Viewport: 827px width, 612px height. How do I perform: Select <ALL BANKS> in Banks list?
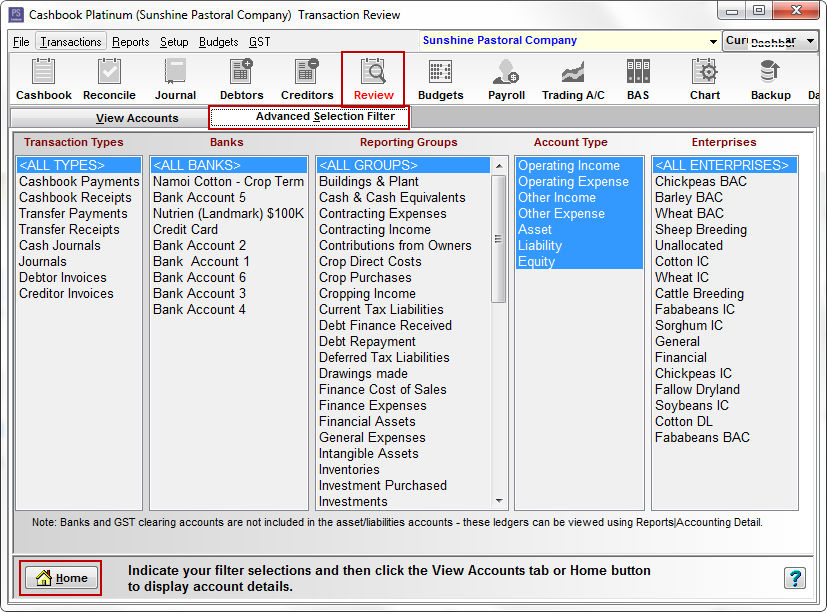click(x=229, y=165)
